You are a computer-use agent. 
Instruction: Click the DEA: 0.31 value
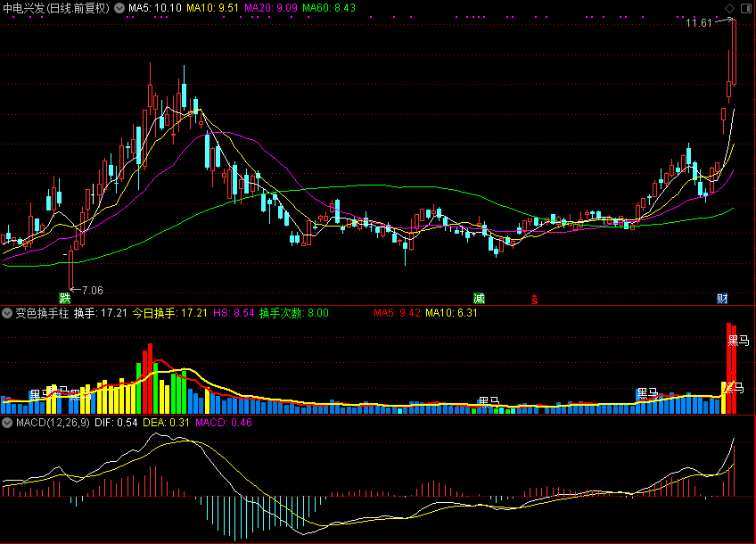(x=167, y=423)
